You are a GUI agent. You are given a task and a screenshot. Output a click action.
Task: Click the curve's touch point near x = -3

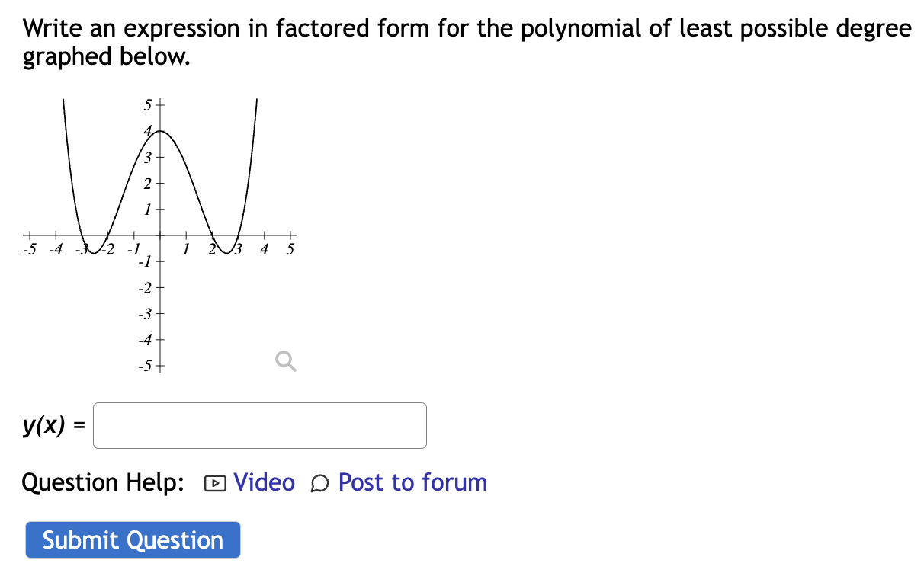pyautogui.click(x=82, y=235)
